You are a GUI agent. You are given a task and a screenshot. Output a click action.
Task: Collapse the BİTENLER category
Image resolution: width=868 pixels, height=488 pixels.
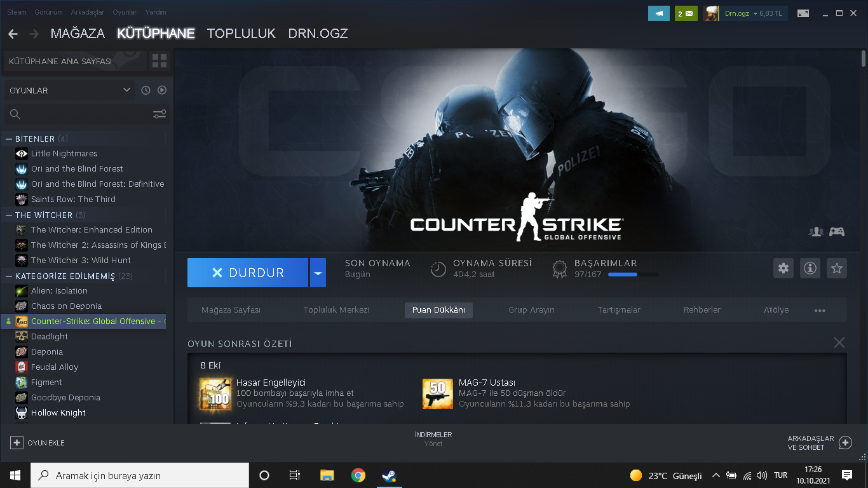[9, 139]
